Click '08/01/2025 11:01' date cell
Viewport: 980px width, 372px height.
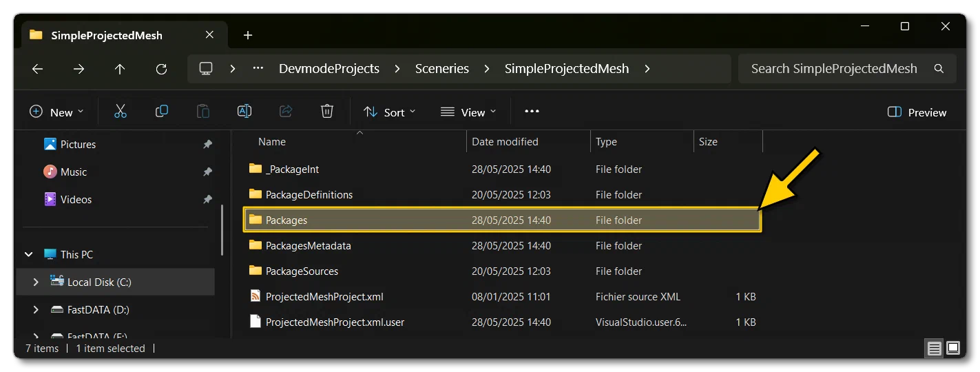tap(511, 297)
